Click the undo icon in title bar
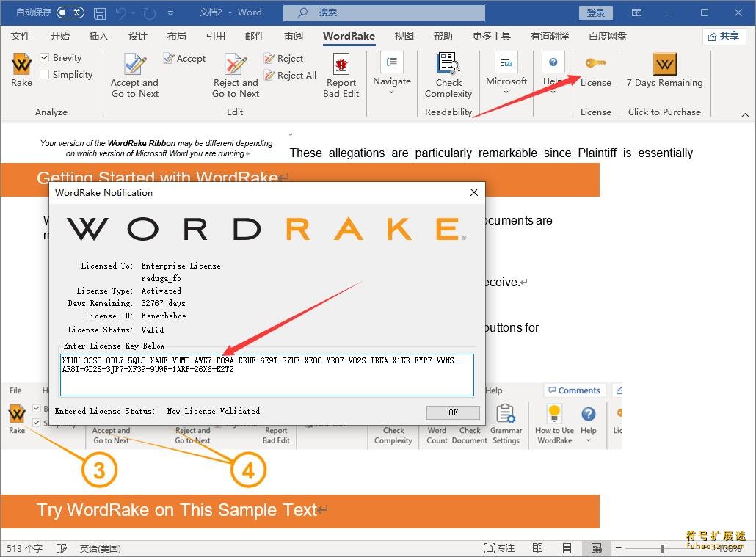Viewport: 756px width, 557px height. pyautogui.click(x=121, y=13)
